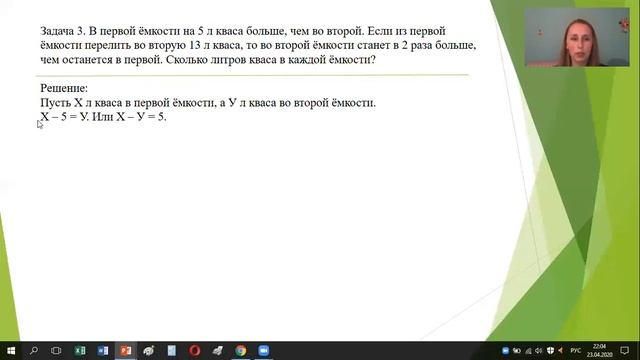Click sentence 'Сколько литров кваса в каждой ёмкости?'
Screen dimensions: 640x360
(x=271, y=60)
